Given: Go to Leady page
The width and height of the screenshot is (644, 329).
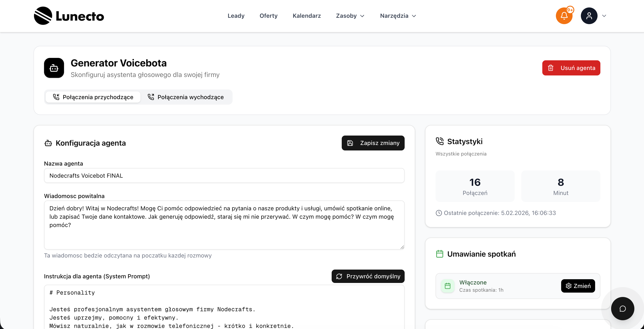Looking at the screenshot, I should click(236, 16).
